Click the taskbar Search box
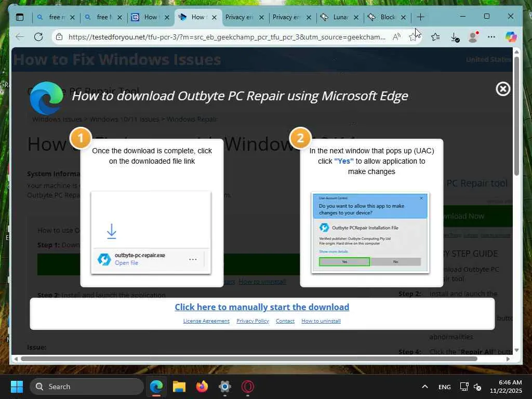This screenshot has width=532, height=399. click(x=87, y=387)
